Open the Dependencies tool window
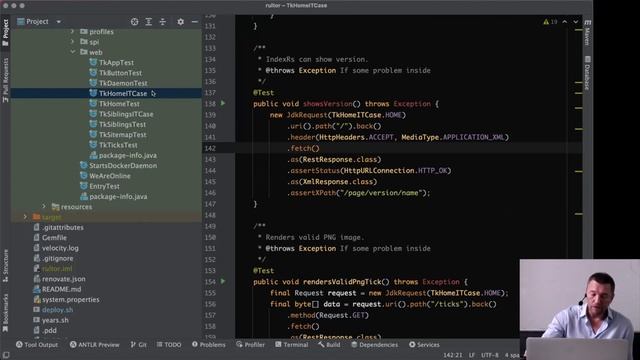This screenshot has width=640, height=360. [375, 345]
